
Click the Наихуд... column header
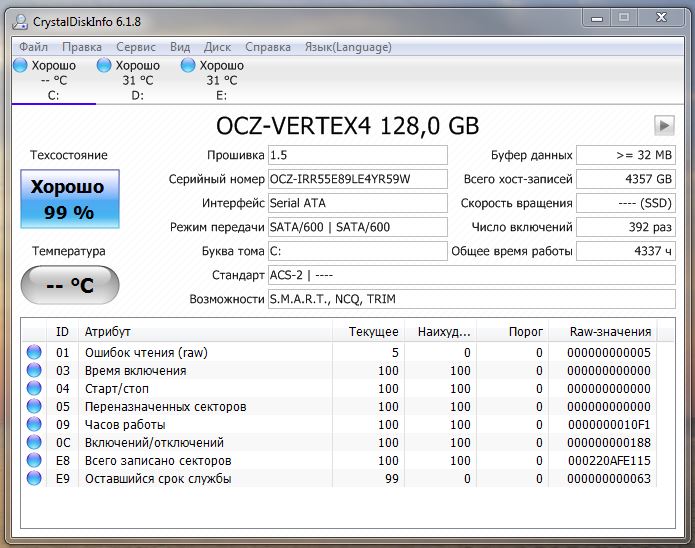tap(440, 332)
